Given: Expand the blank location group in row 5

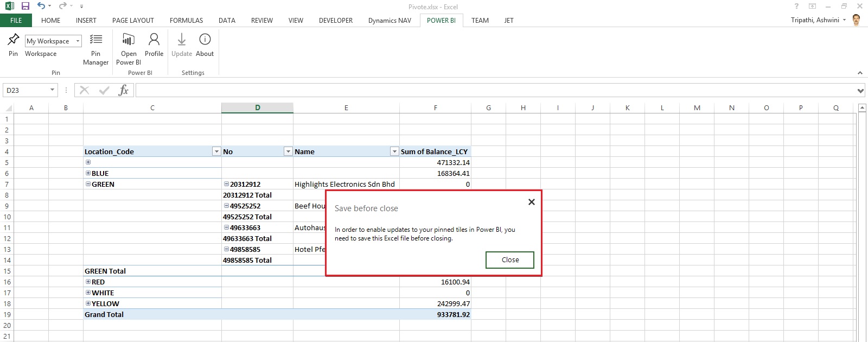Looking at the screenshot, I should [88, 162].
